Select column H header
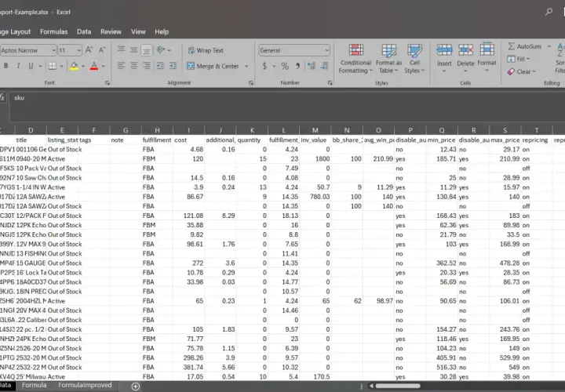 157,130
